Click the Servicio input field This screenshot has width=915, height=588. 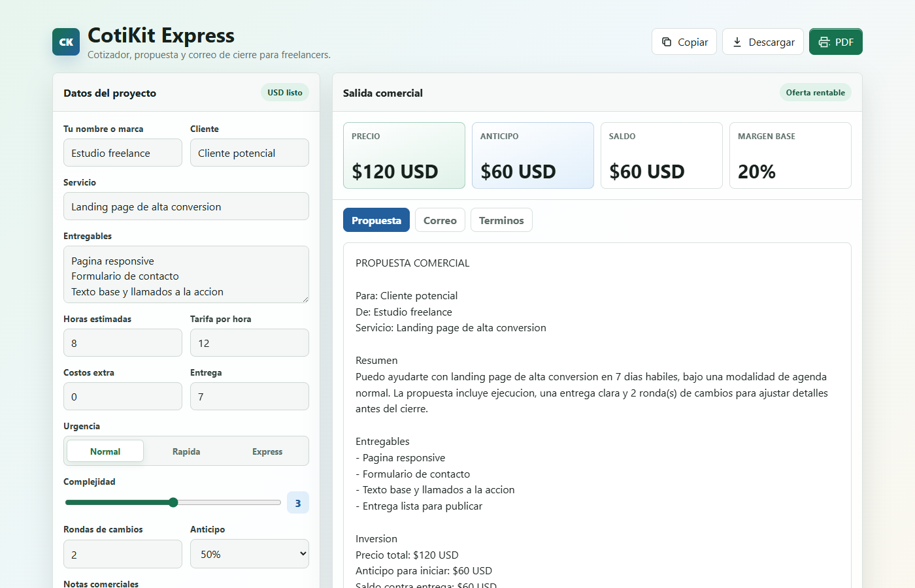pyautogui.click(x=186, y=206)
